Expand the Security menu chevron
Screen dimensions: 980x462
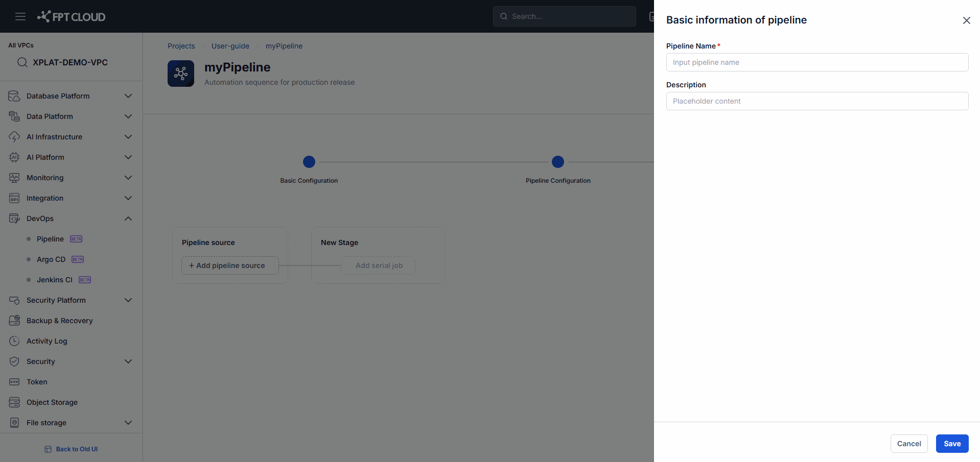pyautogui.click(x=128, y=361)
